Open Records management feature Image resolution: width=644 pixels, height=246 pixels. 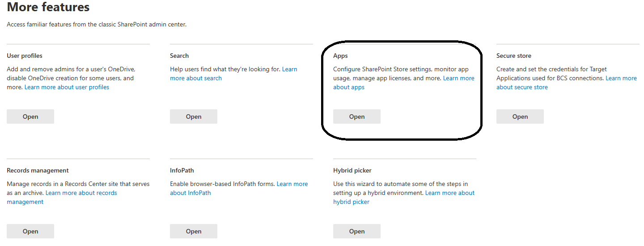(30, 231)
